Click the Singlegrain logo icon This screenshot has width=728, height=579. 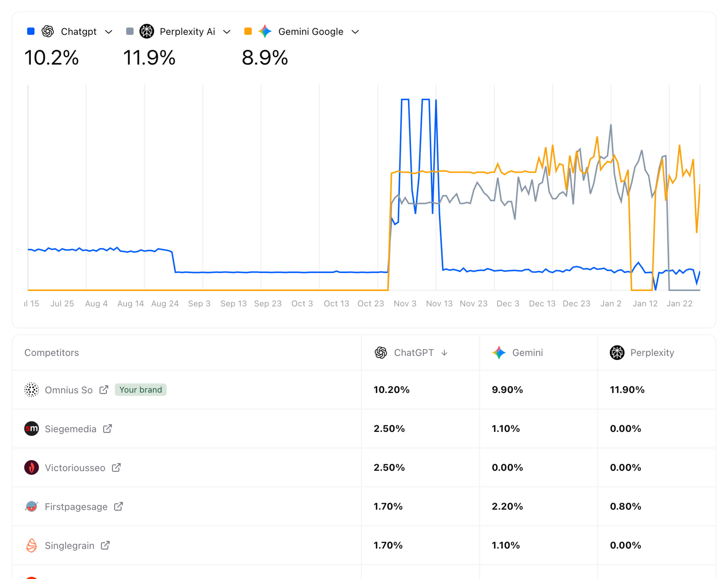(x=31, y=545)
